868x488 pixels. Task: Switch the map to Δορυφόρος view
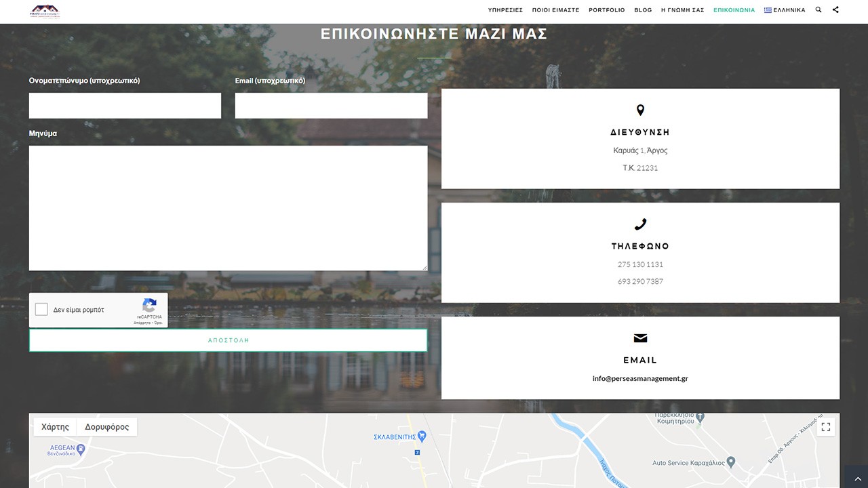pyautogui.click(x=106, y=427)
